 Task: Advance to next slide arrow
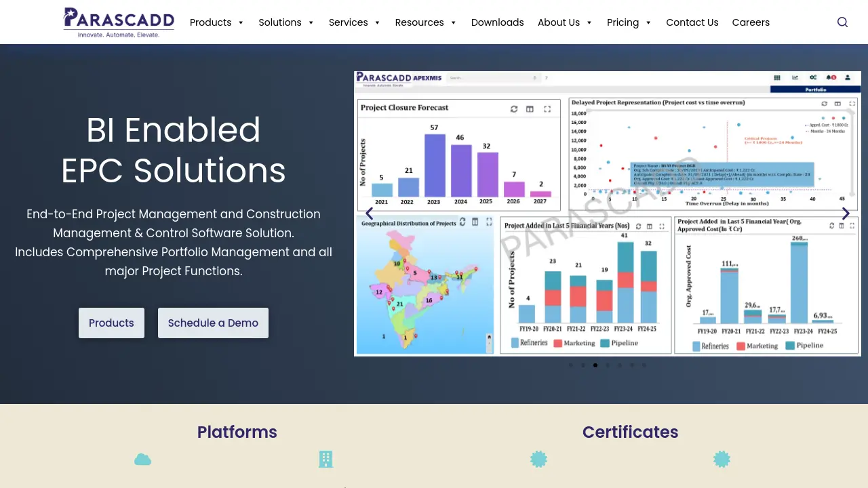(846, 213)
